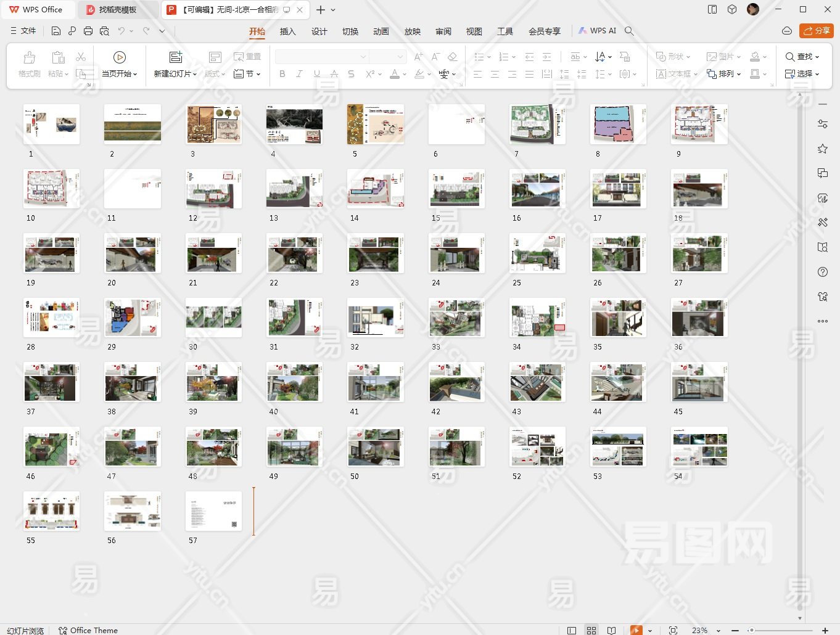
Task: Click the New Slide (新建幻灯片) icon
Action: 176,57
